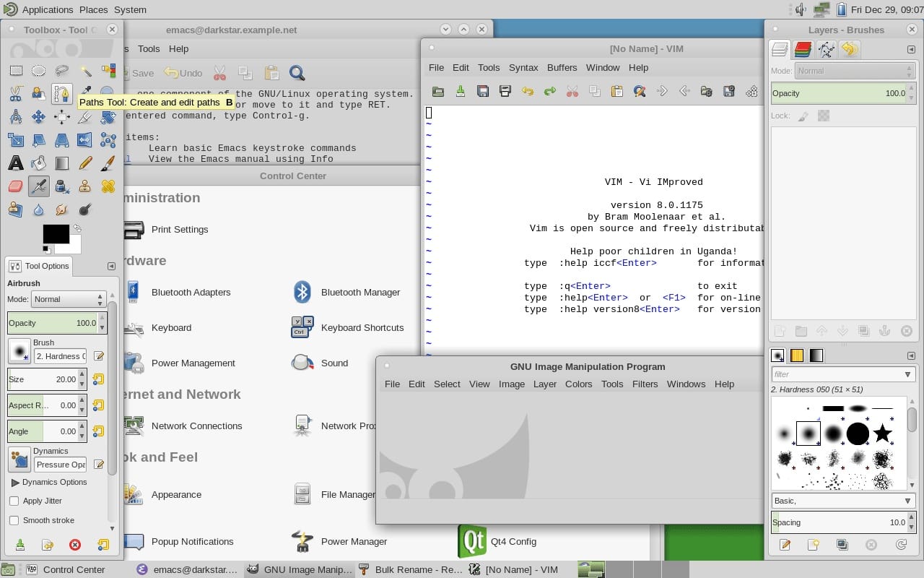Screen dimensions: 924x578
Task: Select the Alignment tool
Action: click(x=62, y=117)
